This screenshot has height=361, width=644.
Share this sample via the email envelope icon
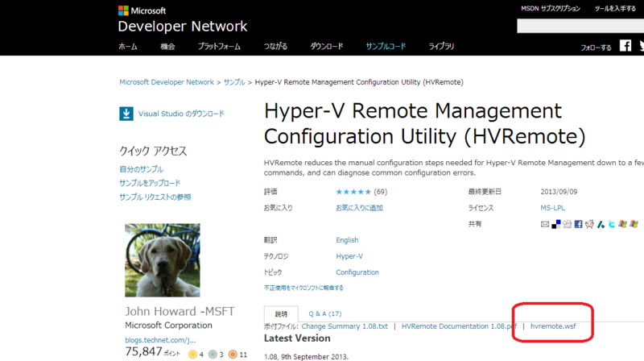tap(545, 224)
